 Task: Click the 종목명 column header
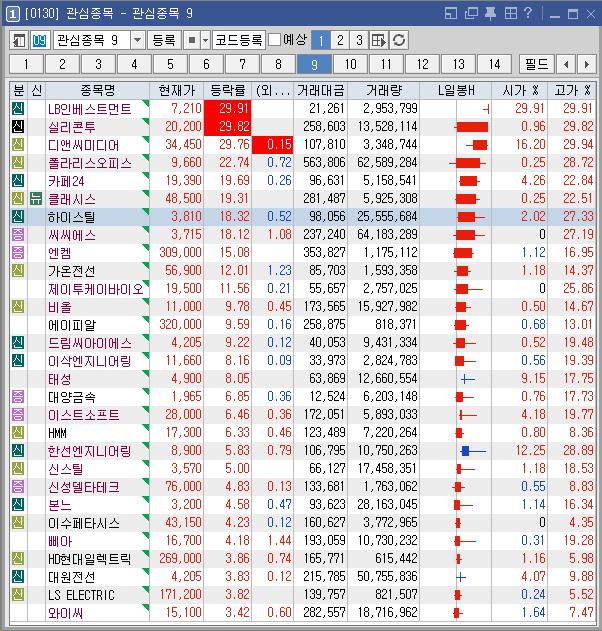97,91
